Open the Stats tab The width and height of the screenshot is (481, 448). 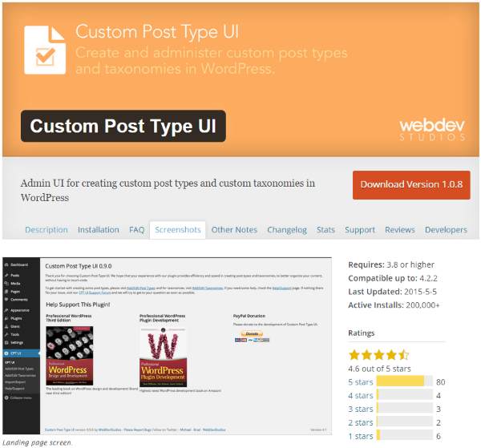pyautogui.click(x=325, y=230)
